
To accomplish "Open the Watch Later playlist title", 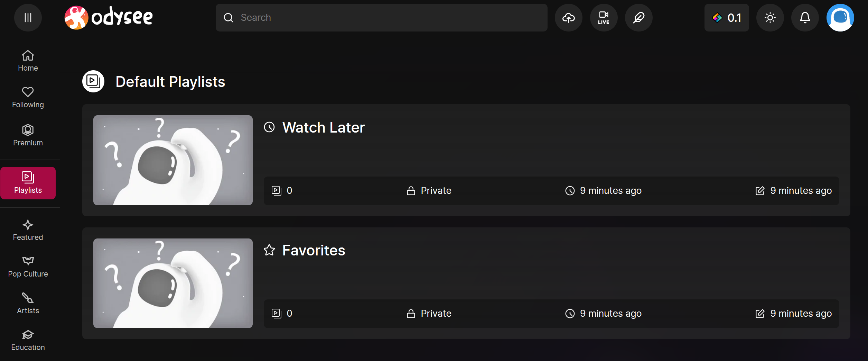I will point(324,127).
